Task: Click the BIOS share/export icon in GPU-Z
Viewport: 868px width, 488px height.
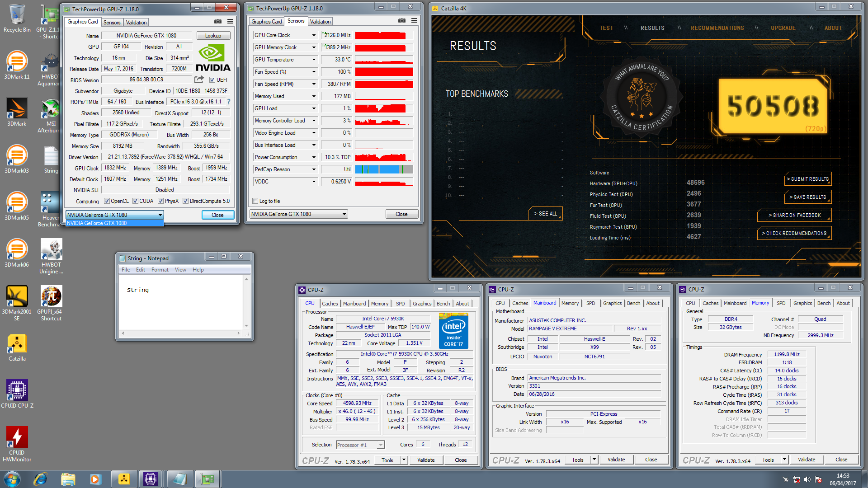Action: pos(199,80)
